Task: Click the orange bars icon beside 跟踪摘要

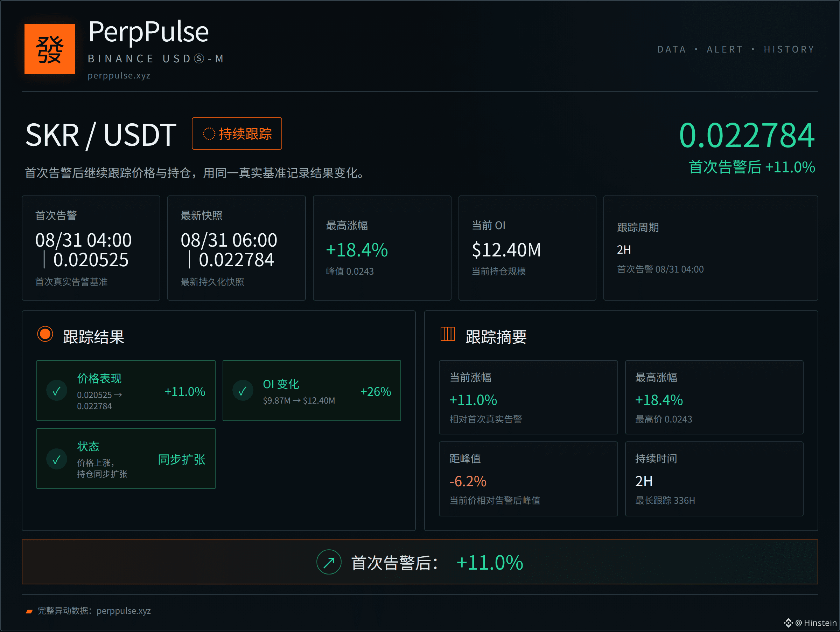Action: (447, 334)
